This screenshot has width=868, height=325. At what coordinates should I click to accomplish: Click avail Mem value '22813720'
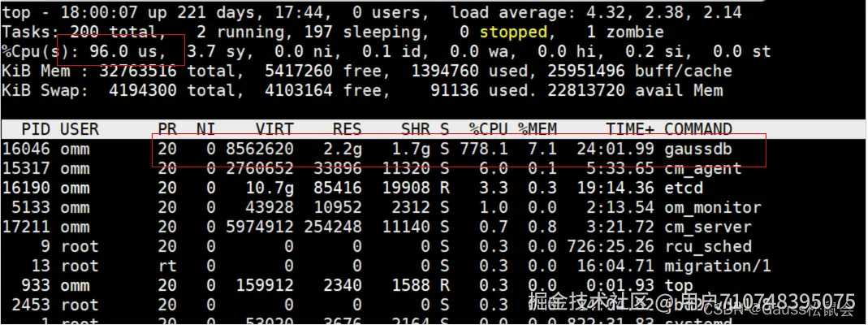pyautogui.click(x=586, y=90)
